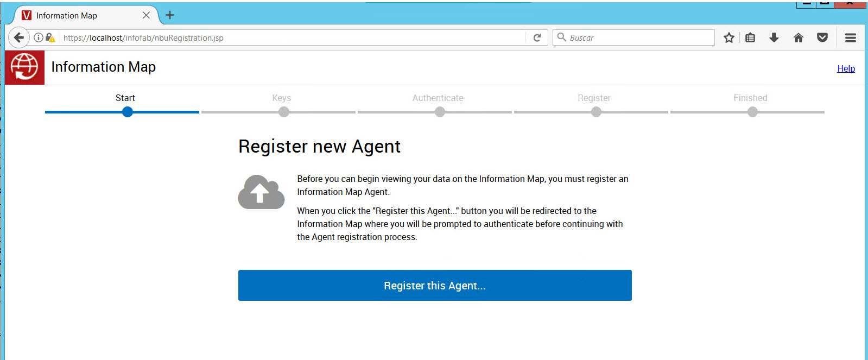
Task: Click the Information Map page title
Action: pyautogui.click(x=103, y=67)
